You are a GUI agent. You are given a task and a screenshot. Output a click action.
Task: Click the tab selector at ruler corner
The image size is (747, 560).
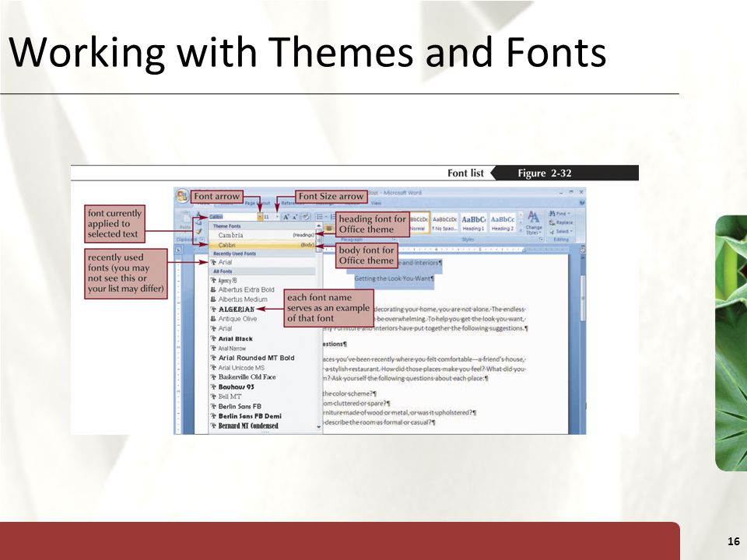click(179, 250)
